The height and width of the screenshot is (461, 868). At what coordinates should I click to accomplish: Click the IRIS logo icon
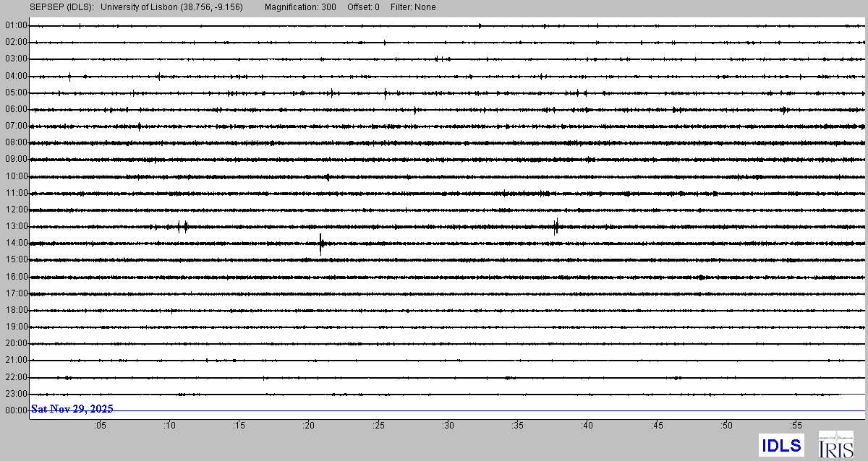(x=835, y=444)
